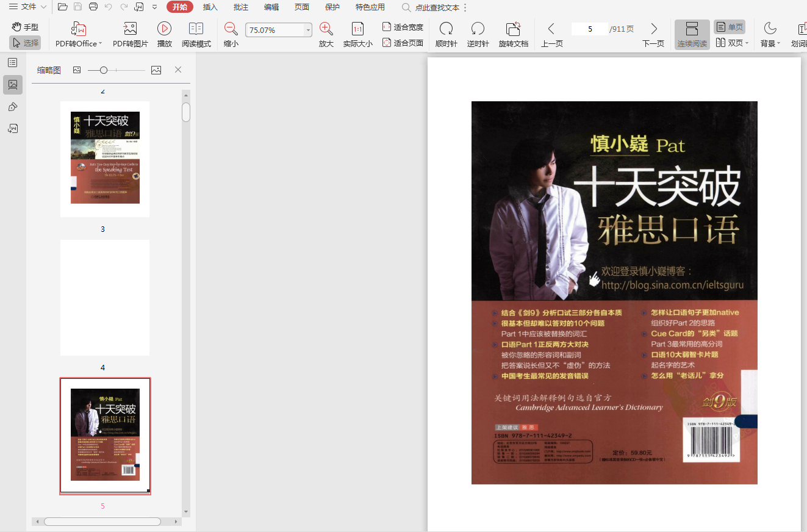807x532 pixels.
Task: Adjust the thumbnail size slider
Action: pos(104,70)
